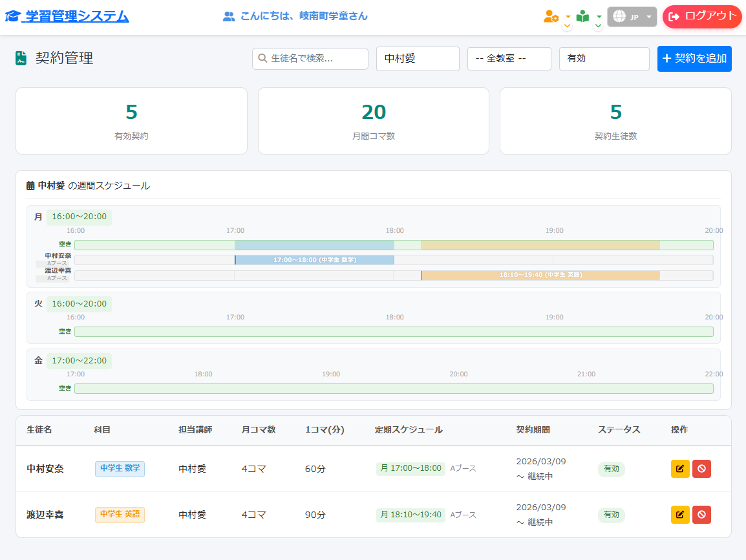Open the green book reader menu icon
This screenshot has height=560, width=746.
point(583,17)
